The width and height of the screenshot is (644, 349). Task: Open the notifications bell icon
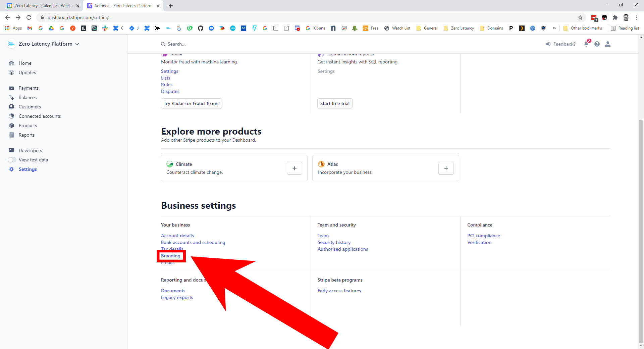point(586,44)
